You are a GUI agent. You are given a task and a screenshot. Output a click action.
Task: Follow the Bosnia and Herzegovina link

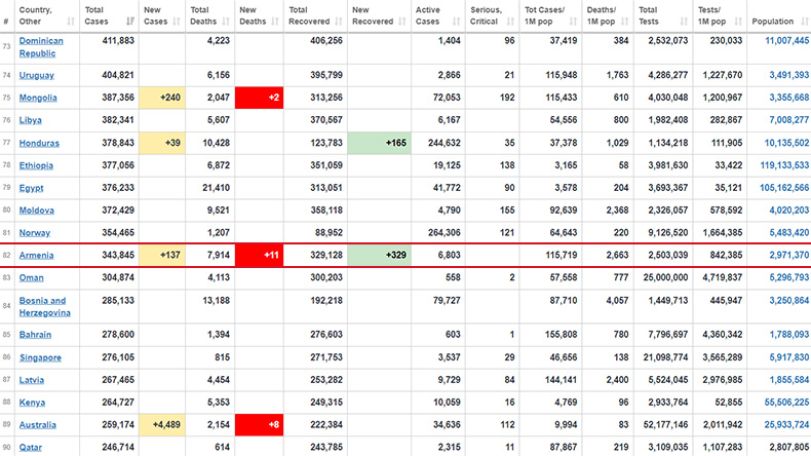44,307
